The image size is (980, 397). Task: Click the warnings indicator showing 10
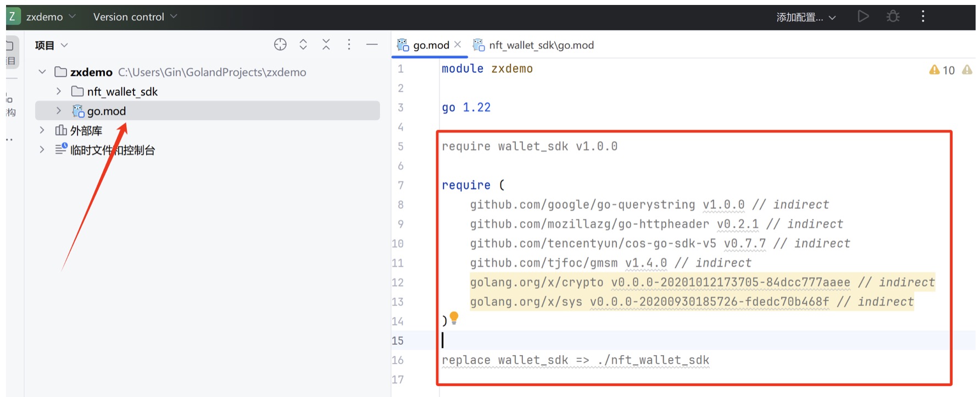[x=943, y=70]
